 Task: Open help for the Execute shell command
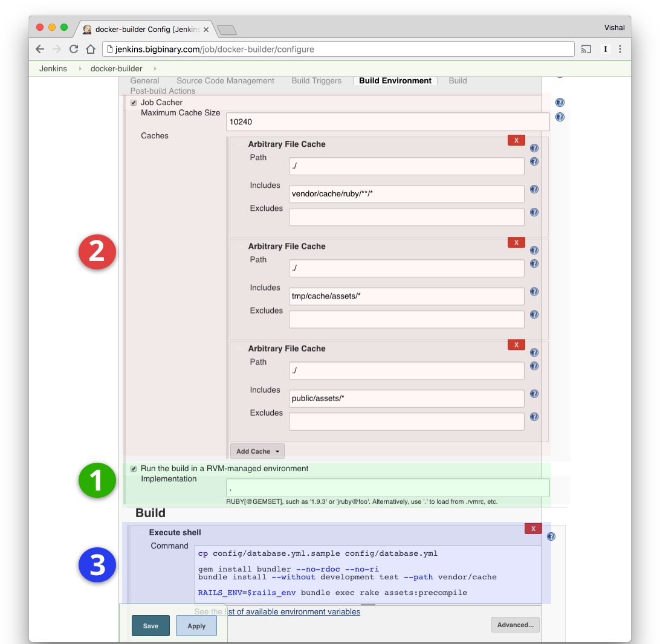click(x=551, y=536)
